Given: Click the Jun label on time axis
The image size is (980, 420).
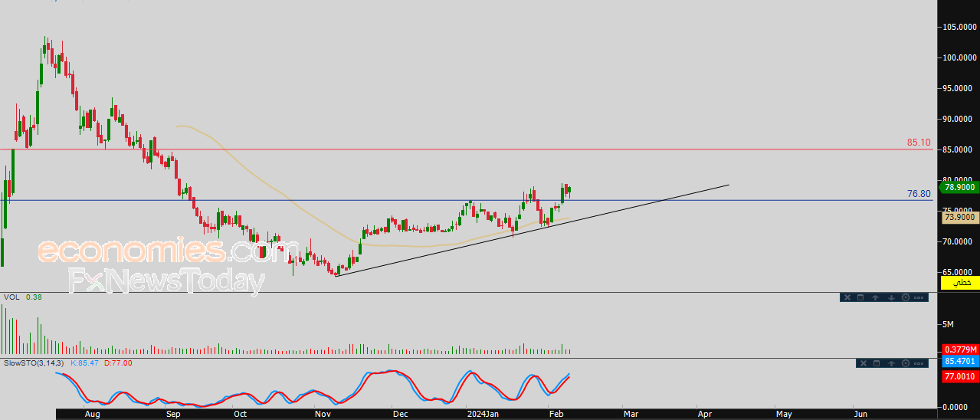Looking at the screenshot, I should tap(860, 414).
